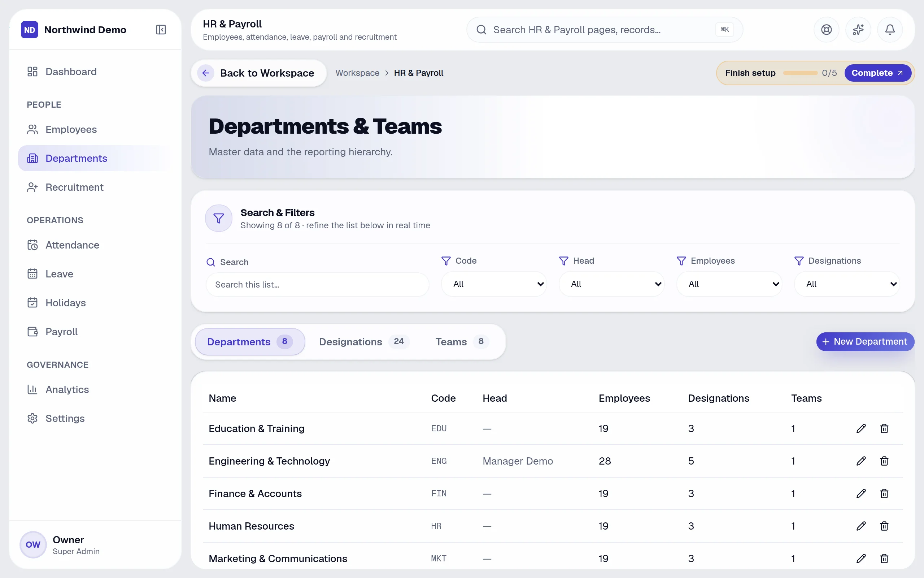Viewport: 924px width, 578px height.
Task: Click the New Department button
Action: tap(865, 341)
